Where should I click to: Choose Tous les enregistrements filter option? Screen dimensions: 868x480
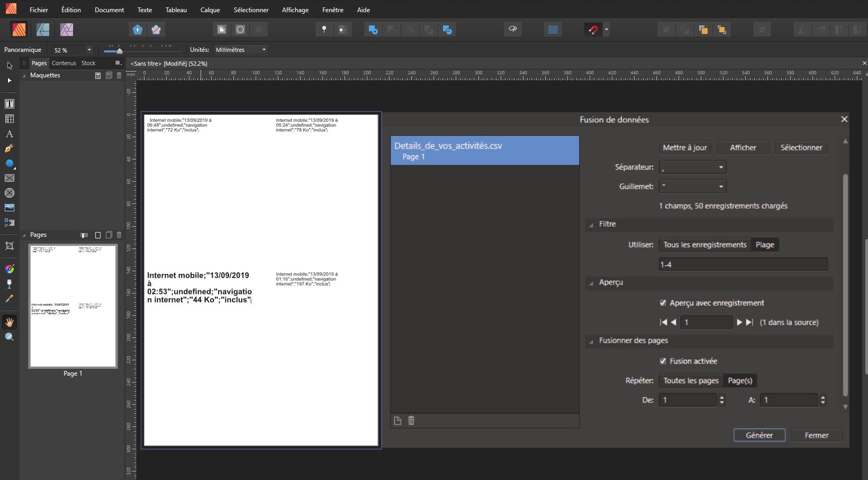[705, 245]
